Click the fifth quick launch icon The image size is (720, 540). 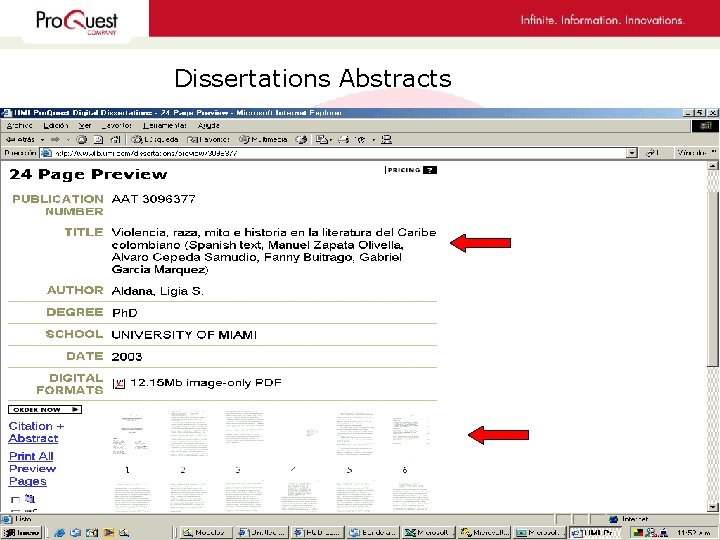[x=124, y=533]
